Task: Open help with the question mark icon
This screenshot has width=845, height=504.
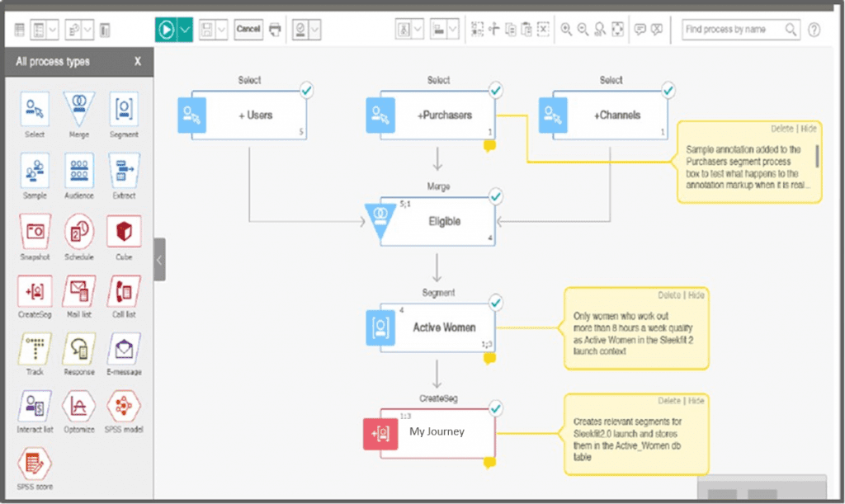Action: [814, 30]
